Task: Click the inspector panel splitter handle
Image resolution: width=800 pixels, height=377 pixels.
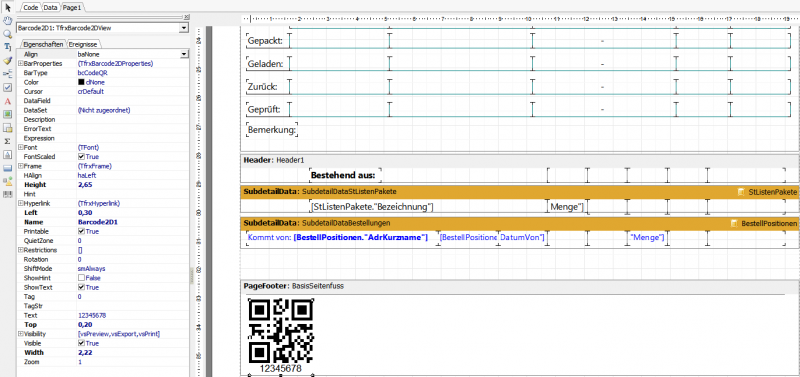Action: coord(193,275)
